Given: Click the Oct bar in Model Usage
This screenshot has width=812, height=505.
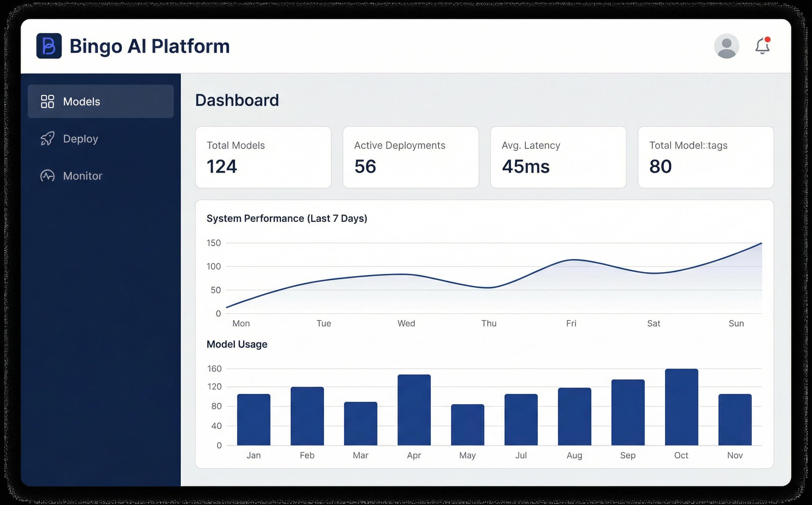Looking at the screenshot, I should (x=681, y=407).
